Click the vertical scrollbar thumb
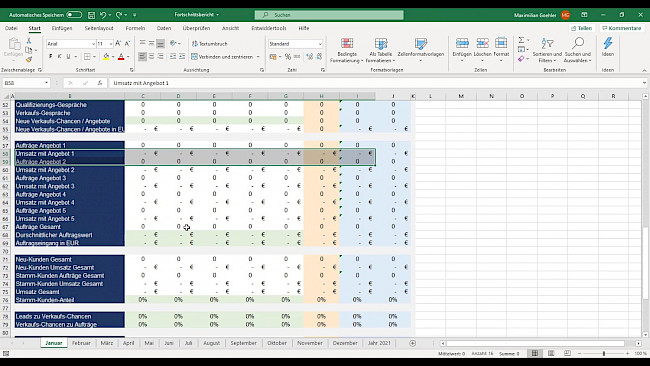 click(x=645, y=263)
